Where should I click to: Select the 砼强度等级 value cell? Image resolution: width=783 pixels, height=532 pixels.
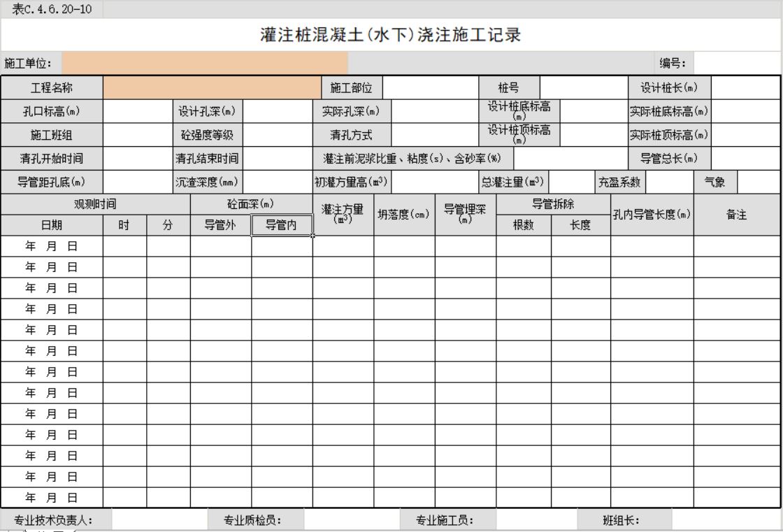278,135
